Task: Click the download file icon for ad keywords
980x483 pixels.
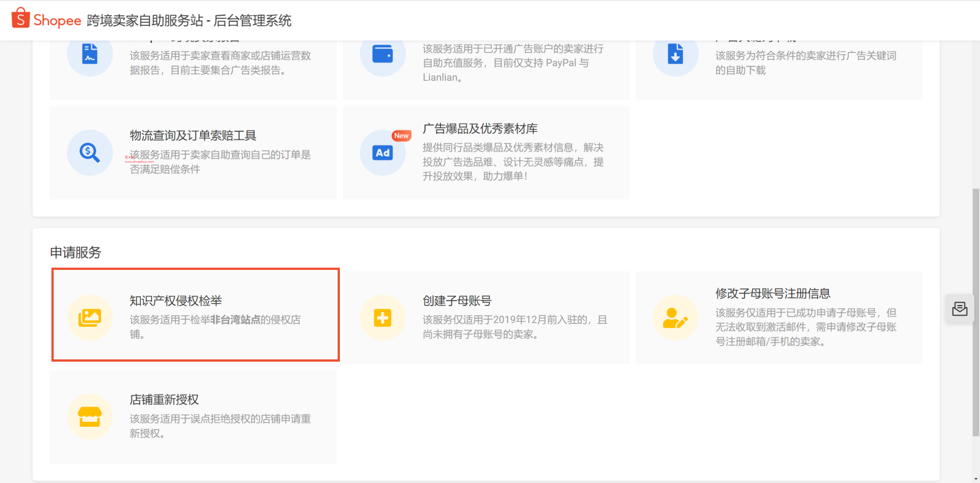Action: tap(676, 54)
